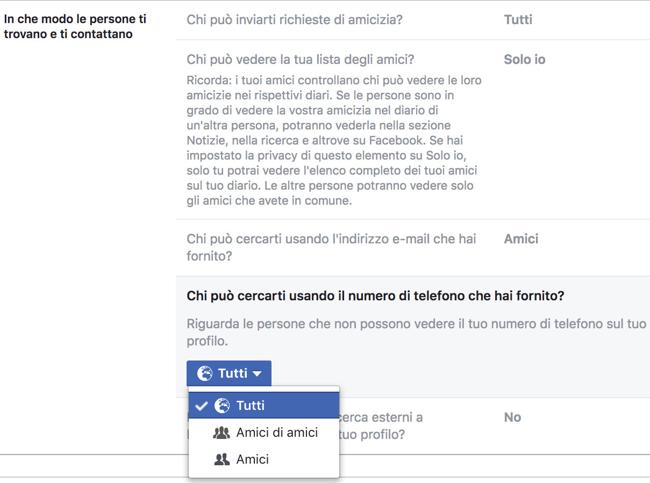Click the Tutti value for friend requests
The width and height of the screenshot is (650, 483).
point(518,19)
